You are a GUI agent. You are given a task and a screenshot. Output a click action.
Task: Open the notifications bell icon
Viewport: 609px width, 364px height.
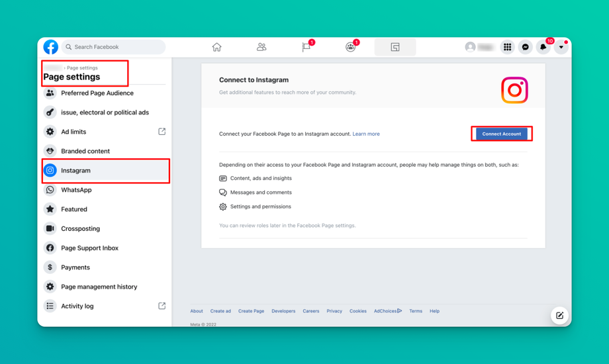543,47
